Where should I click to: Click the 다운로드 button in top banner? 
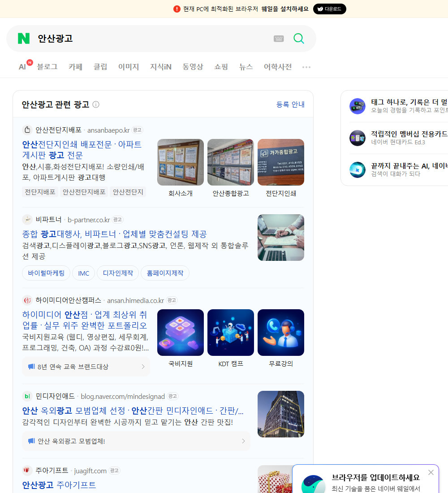(x=329, y=9)
